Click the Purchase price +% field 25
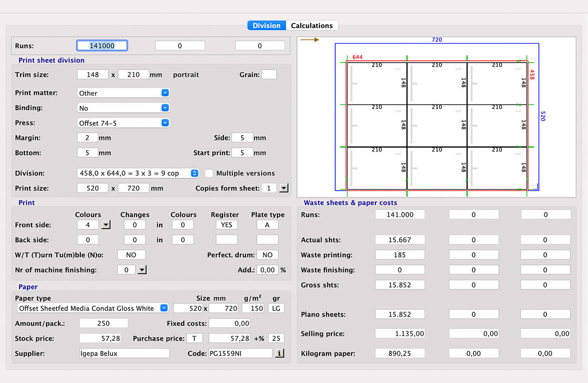This screenshot has height=383, width=588. (276, 338)
